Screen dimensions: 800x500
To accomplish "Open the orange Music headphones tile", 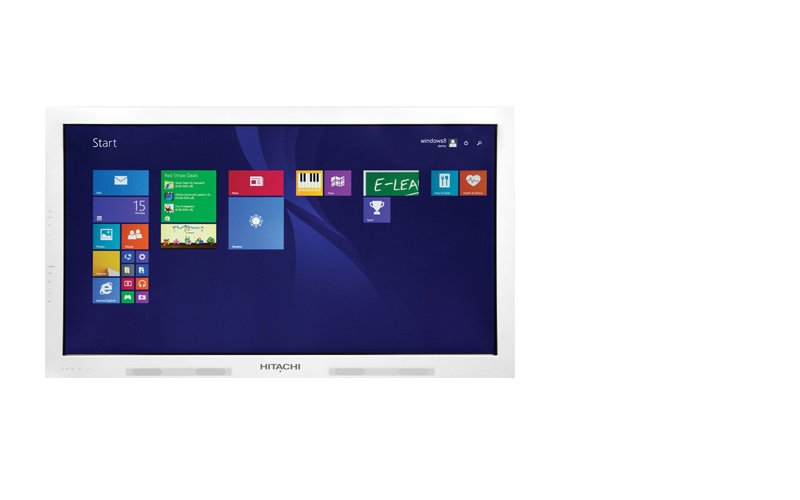I will point(142,284).
